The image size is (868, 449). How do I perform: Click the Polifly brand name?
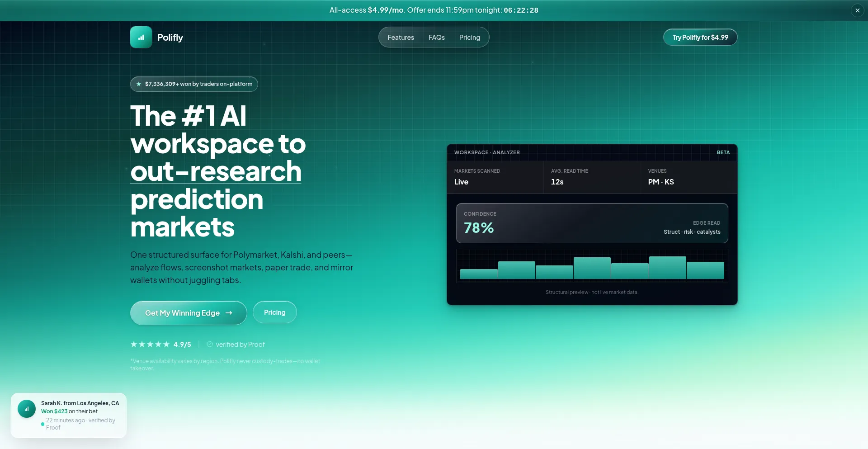point(170,38)
